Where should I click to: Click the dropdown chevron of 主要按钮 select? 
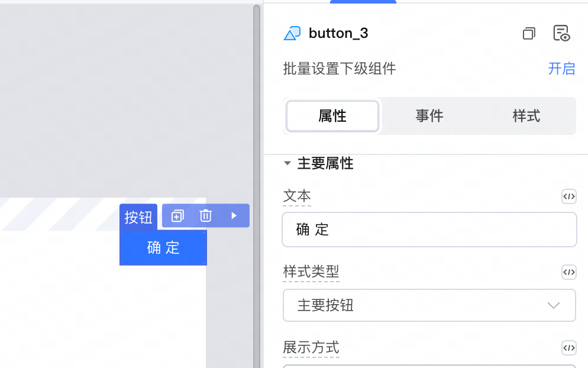point(554,305)
